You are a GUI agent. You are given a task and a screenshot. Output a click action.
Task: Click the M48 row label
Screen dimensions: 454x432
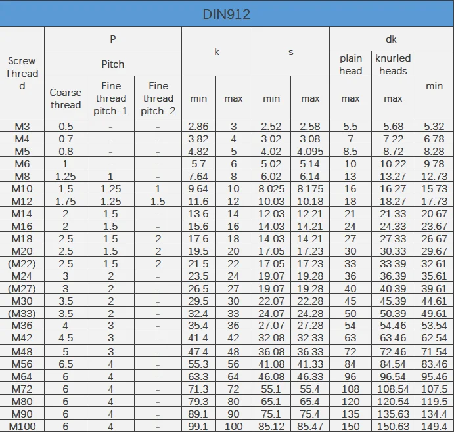pos(22,352)
